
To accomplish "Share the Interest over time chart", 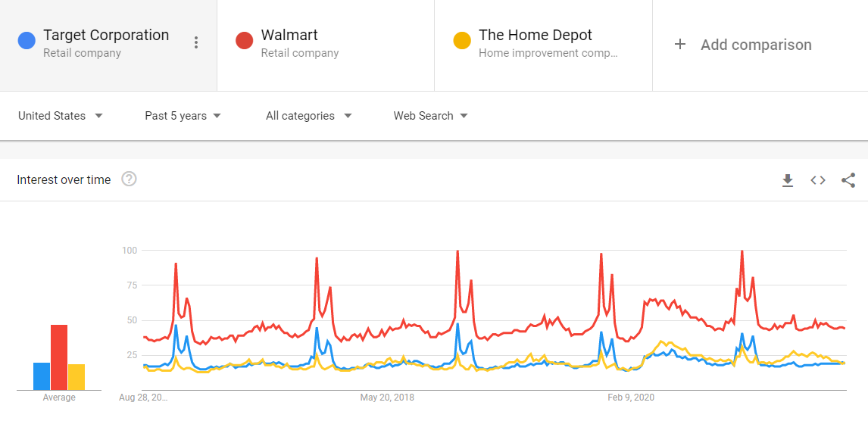I will pos(848,179).
